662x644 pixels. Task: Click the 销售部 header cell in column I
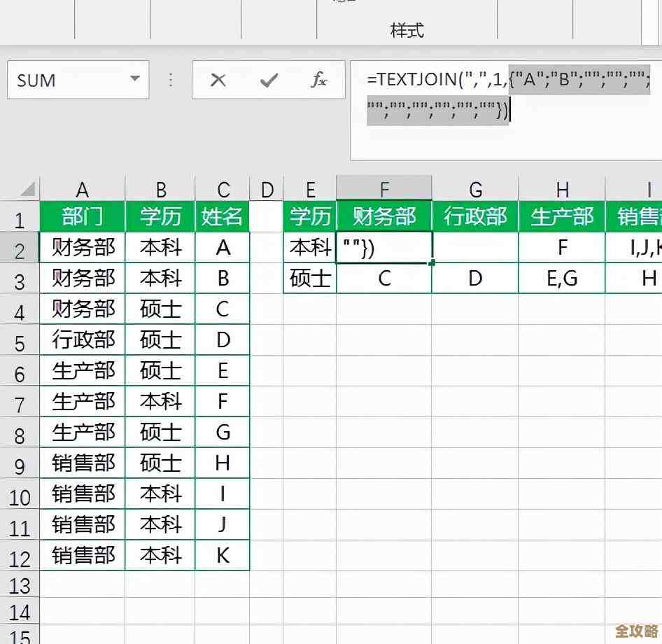point(641,216)
